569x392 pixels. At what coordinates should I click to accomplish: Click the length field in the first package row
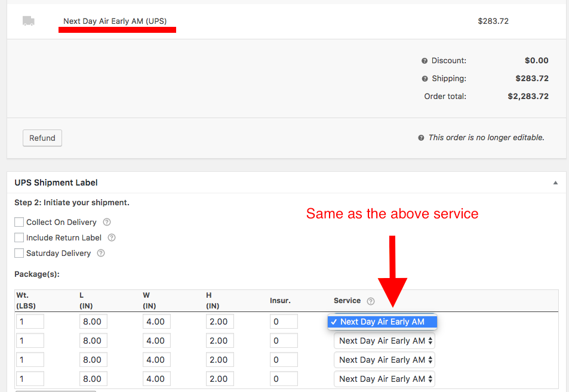(93, 322)
